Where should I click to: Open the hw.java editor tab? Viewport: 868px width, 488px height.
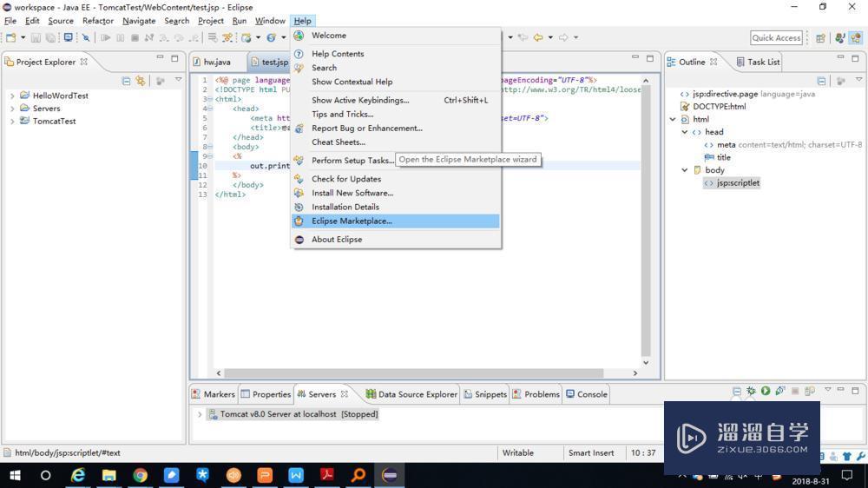tap(216, 63)
